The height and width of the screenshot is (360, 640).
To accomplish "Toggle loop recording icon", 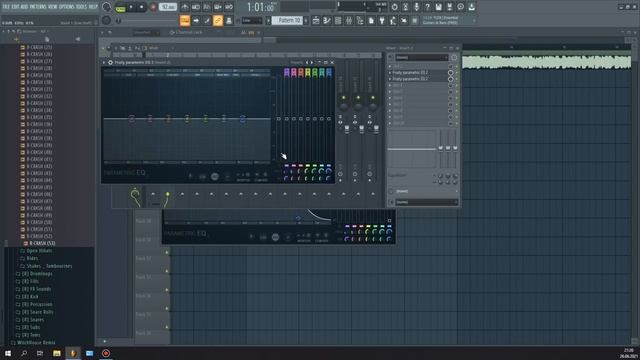I will 229,7.
